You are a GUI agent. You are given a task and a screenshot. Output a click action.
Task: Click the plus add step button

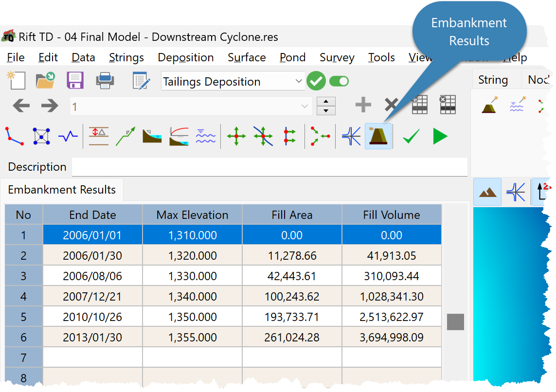(x=363, y=105)
